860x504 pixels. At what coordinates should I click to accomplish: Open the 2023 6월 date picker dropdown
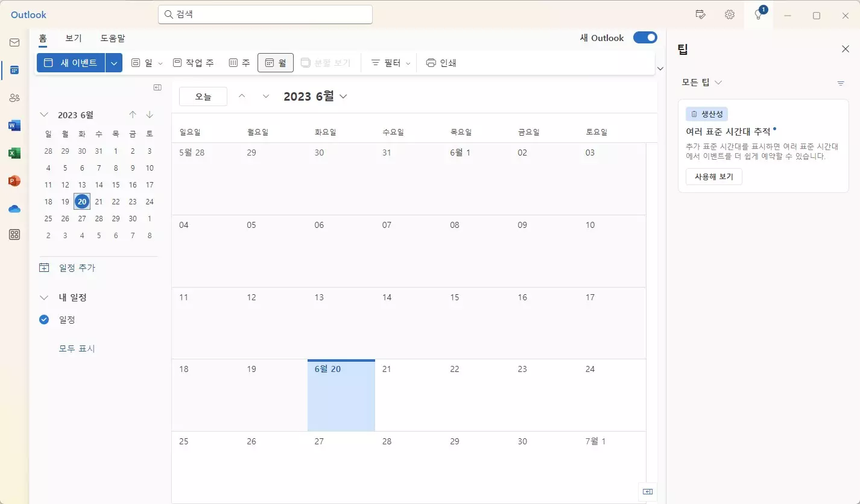(315, 95)
